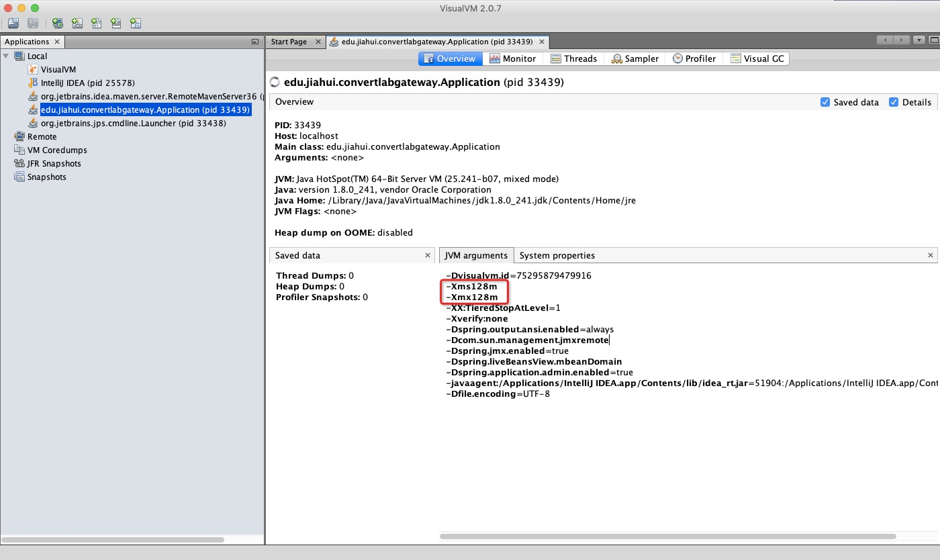
Task: Click the tab bar right arrow
Action: [902, 40]
